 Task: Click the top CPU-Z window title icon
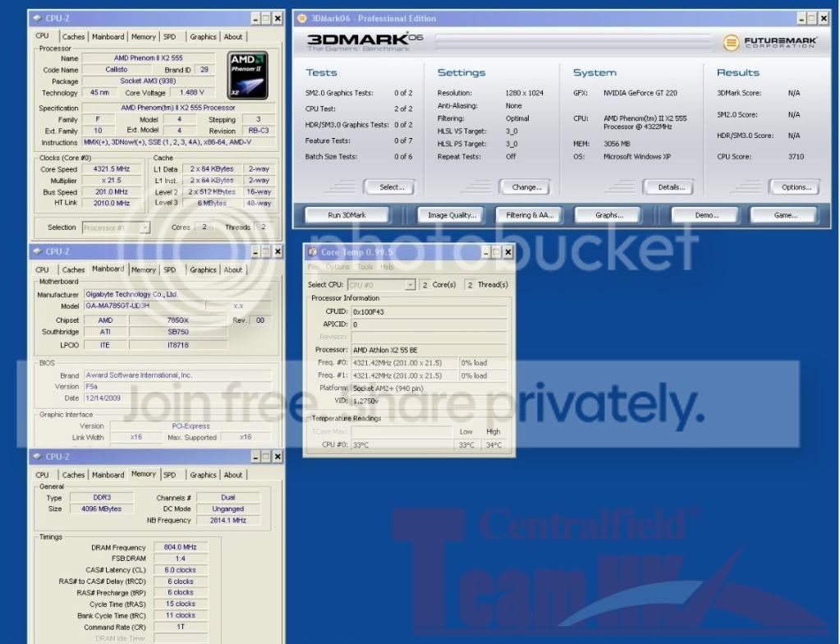37,18
